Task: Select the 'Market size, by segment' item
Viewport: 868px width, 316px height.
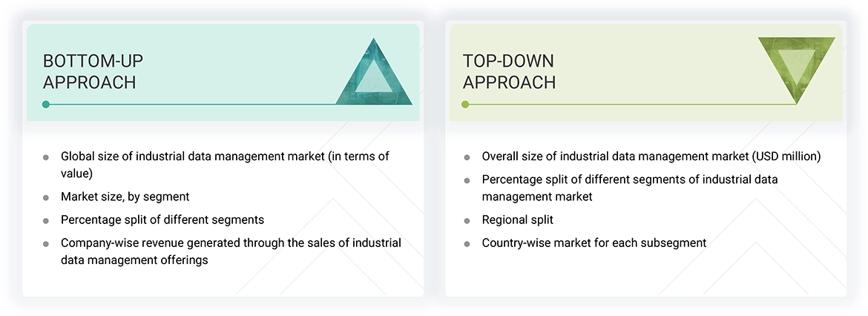Action: pyautogui.click(x=125, y=197)
